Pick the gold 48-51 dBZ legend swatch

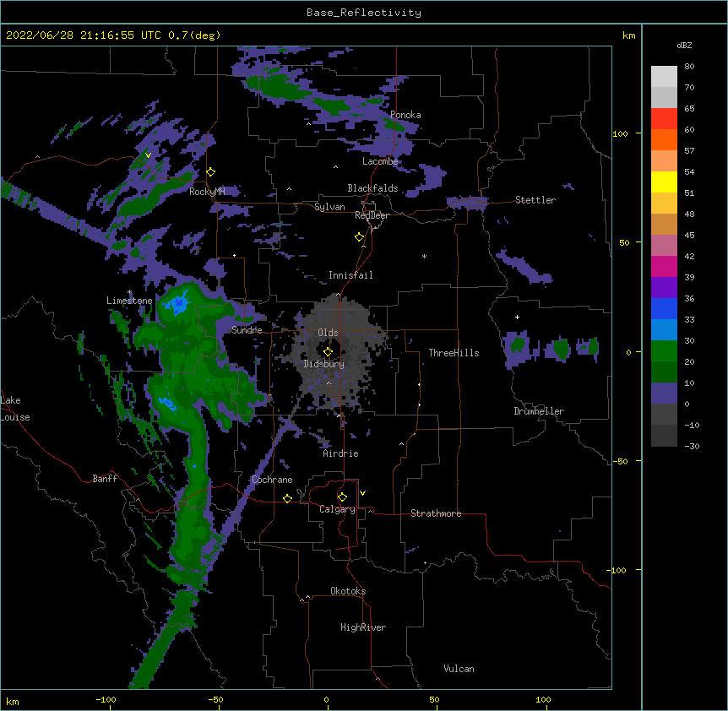[664, 204]
